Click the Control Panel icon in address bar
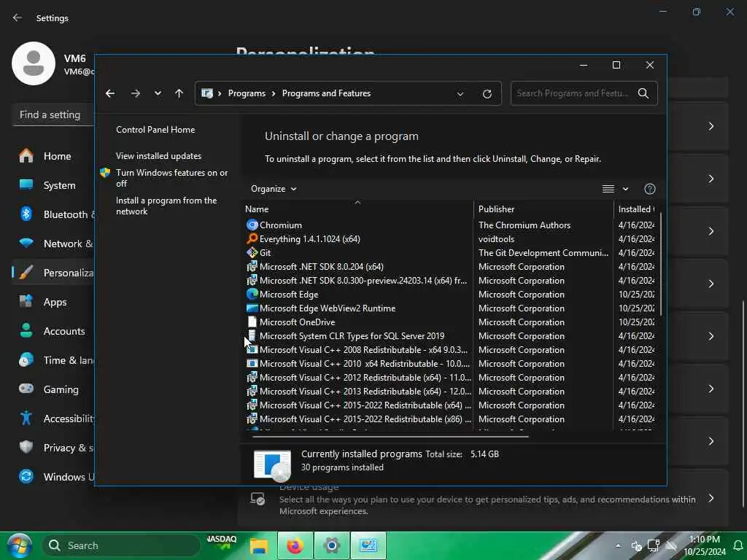Screen dimensions: 747x560 (207, 93)
